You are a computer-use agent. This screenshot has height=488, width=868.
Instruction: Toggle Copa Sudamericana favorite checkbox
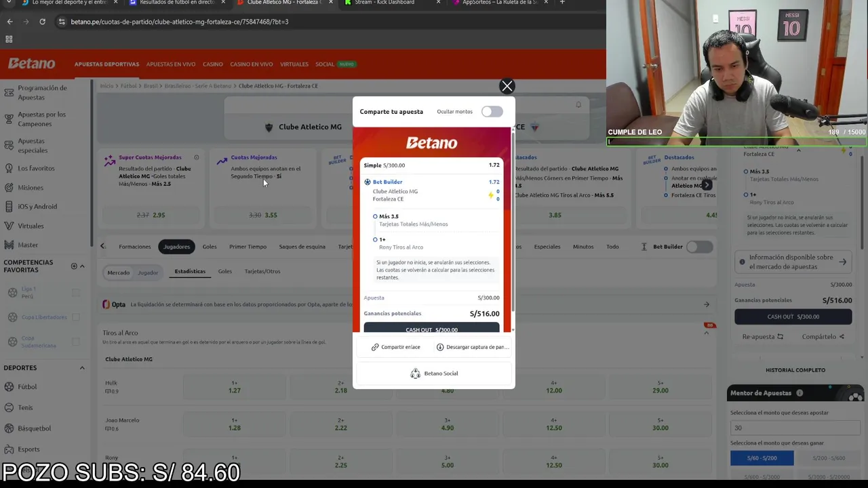point(76,342)
